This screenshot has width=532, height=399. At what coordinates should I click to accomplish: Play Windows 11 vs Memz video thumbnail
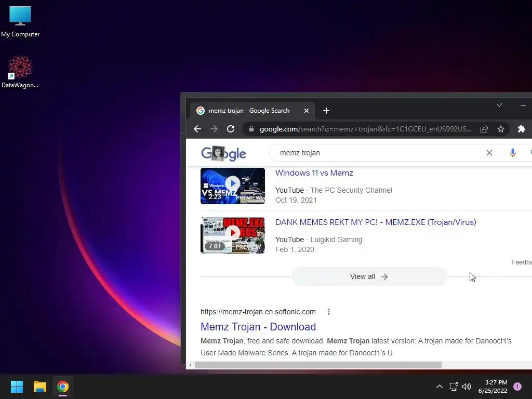233,186
